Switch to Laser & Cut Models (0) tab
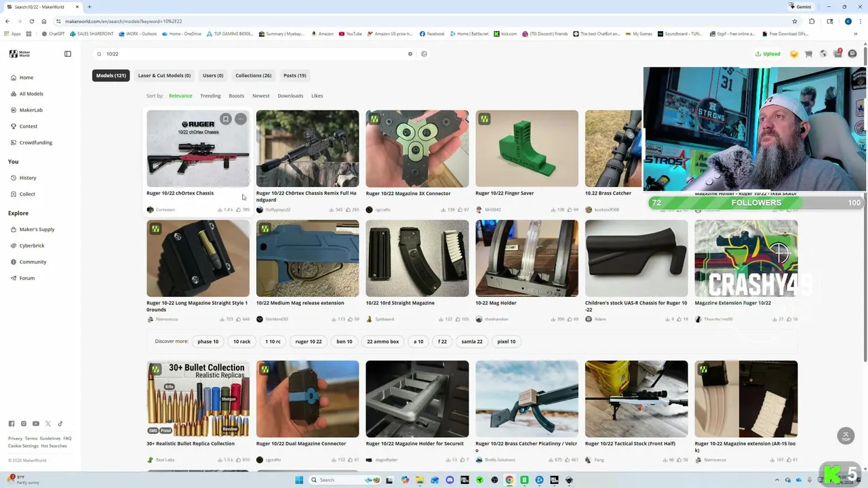This screenshot has height=488, width=868. (x=164, y=75)
